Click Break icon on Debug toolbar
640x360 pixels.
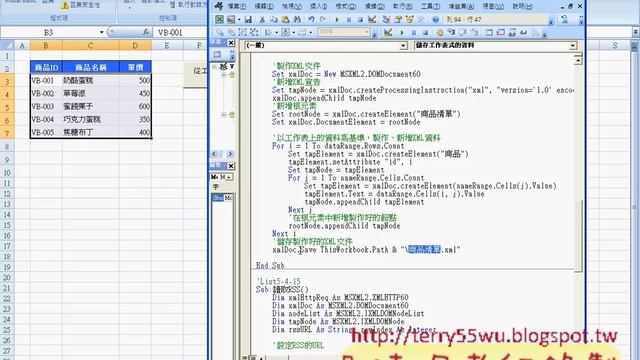pos(413,32)
